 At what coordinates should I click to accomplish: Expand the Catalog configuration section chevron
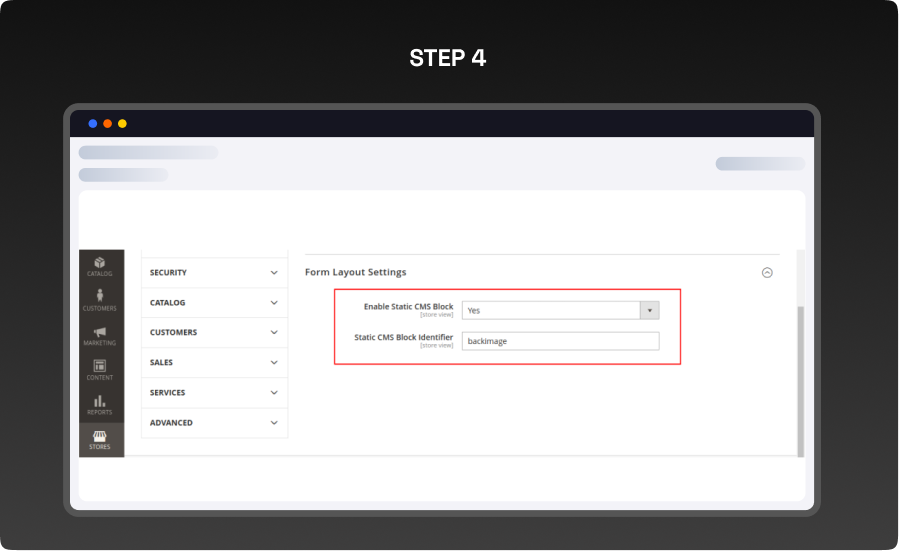pyautogui.click(x=274, y=302)
